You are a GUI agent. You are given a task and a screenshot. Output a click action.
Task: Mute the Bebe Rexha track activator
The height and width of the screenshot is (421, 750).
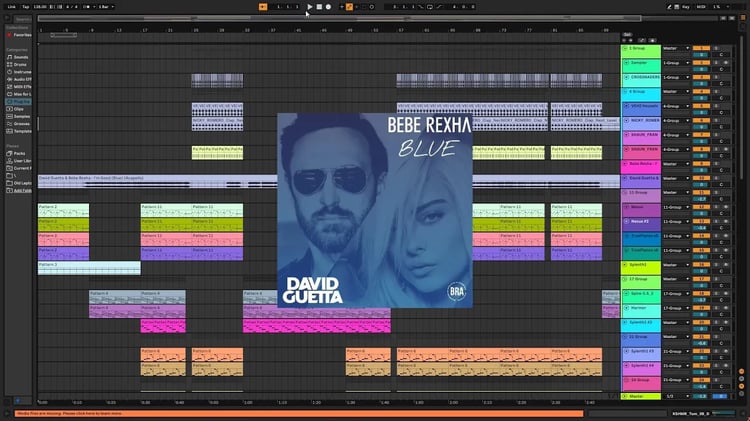click(701, 164)
